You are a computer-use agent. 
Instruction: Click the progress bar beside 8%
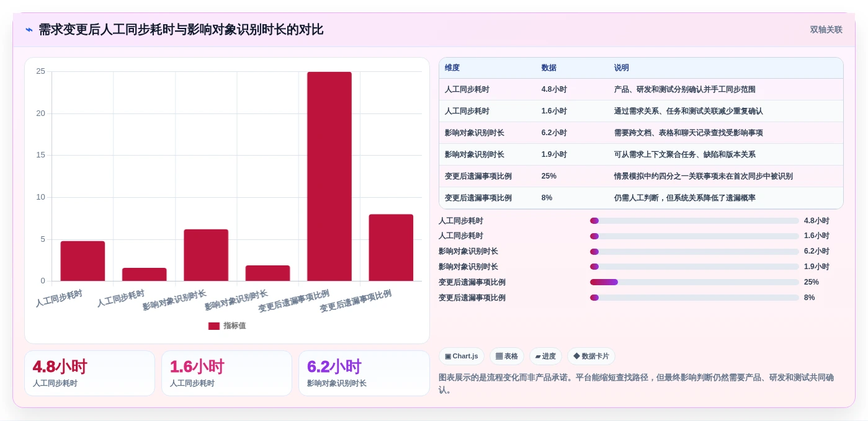click(694, 298)
